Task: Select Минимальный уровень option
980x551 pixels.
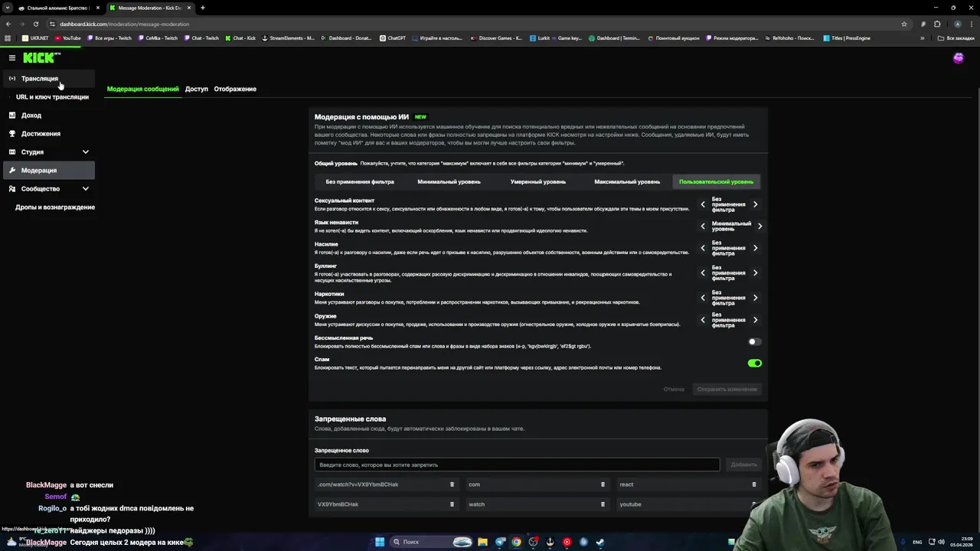Action: click(x=449, y=182)
